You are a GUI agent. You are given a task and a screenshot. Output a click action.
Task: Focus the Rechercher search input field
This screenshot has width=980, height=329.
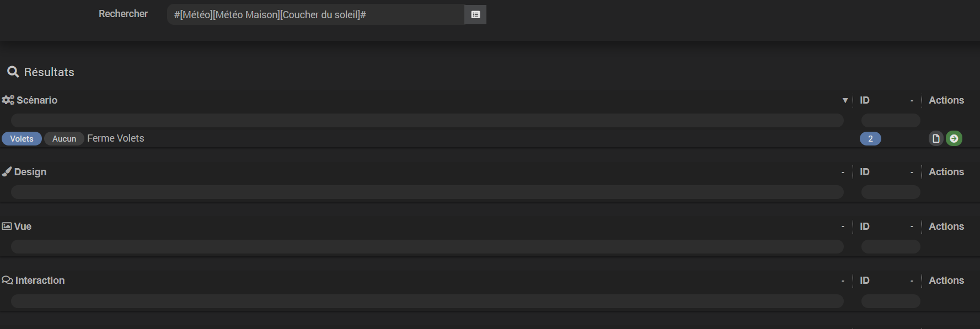(x=315, y=15)
